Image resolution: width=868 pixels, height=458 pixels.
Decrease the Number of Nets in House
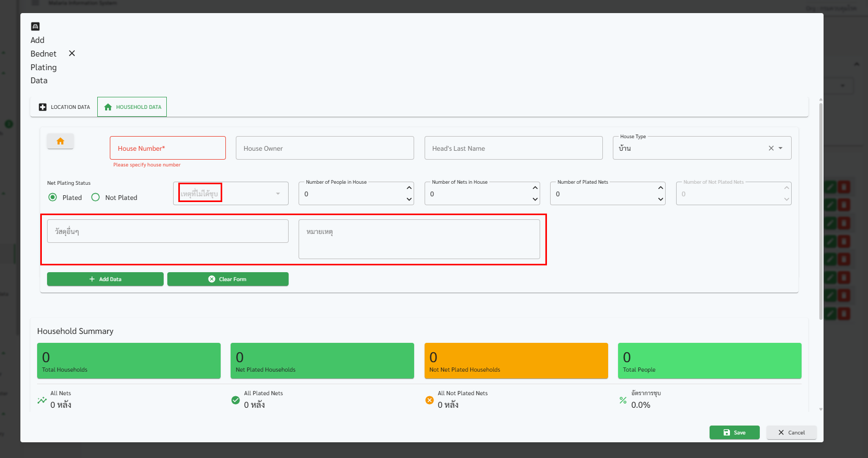pyautogui.click(x=535, y=199)
